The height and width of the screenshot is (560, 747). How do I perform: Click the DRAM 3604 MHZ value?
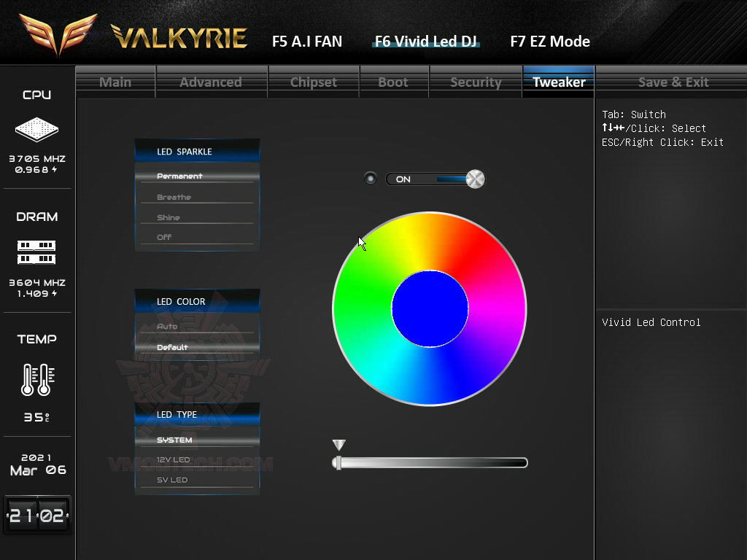(37, 282)
